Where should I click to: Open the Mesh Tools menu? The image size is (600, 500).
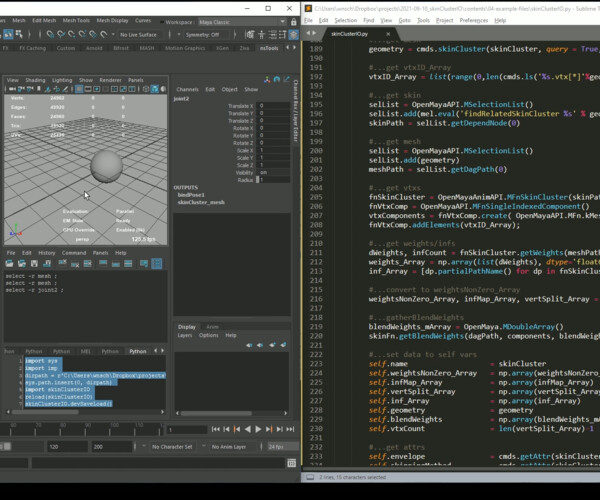coord(77,20)
